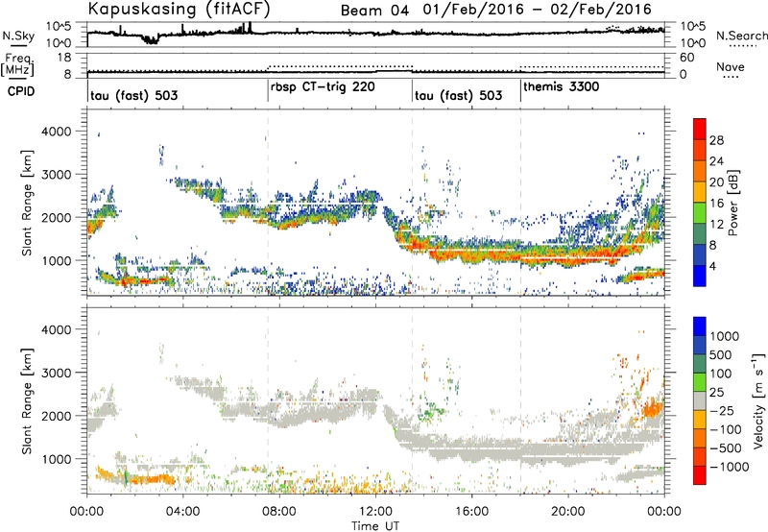Click the dotted line sample under N.Search
The width and height of the screenshot is (768, 532).
(742, 46)
